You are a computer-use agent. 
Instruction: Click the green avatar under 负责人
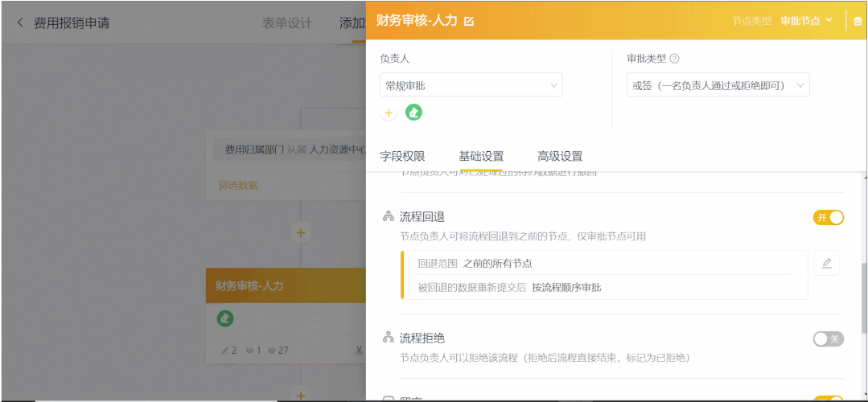pyautogui.click(x=414, y=113)
